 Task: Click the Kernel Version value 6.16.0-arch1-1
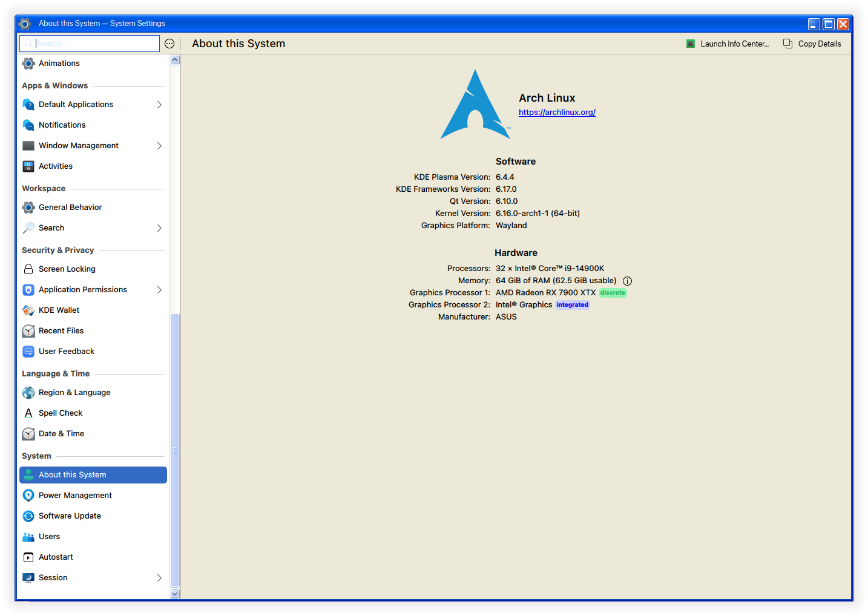[538, 214]
